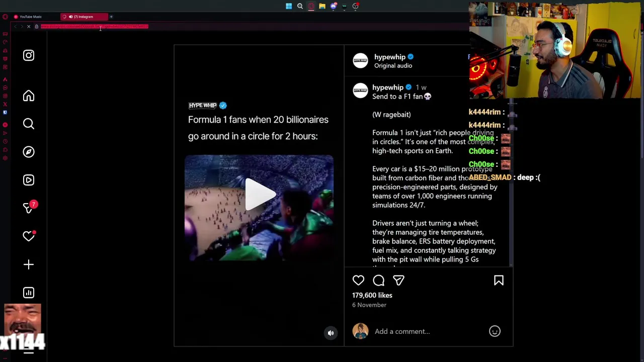Like the hypewhip post
The image size is (644, 362).
click(358, 281)
